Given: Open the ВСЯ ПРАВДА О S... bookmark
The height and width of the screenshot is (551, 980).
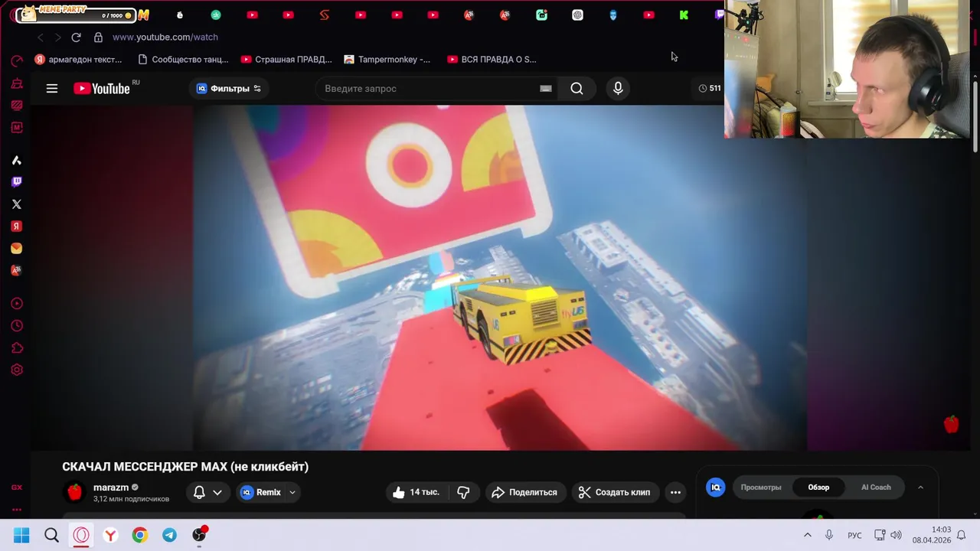Looking at the screenshot, I should [x=492, y=59].
